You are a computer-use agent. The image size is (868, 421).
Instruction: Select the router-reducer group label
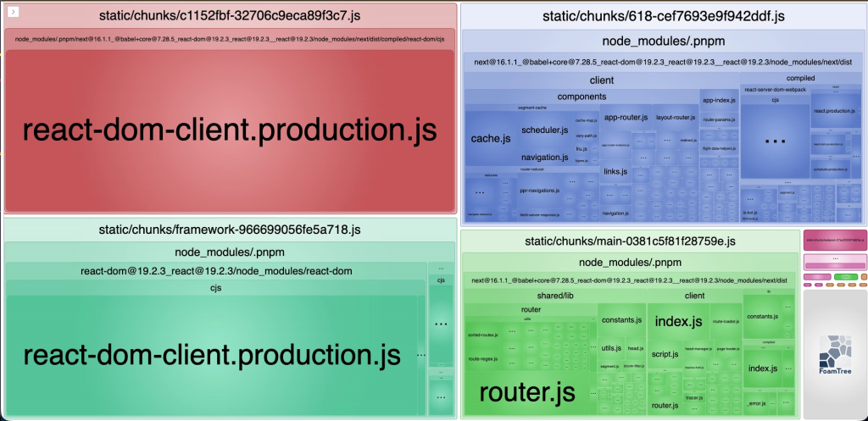click(x=532, y=169)
